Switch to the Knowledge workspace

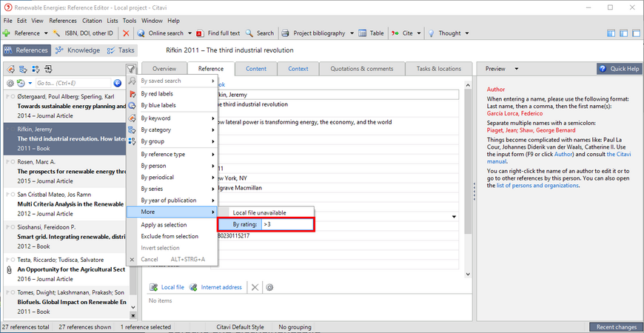pyautogui.click(x=78, y=50)
